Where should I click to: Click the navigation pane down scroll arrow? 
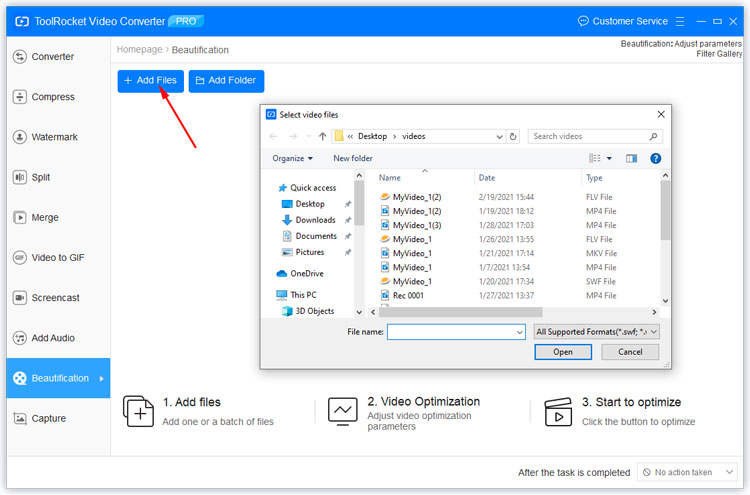click(x=359, y=312)
